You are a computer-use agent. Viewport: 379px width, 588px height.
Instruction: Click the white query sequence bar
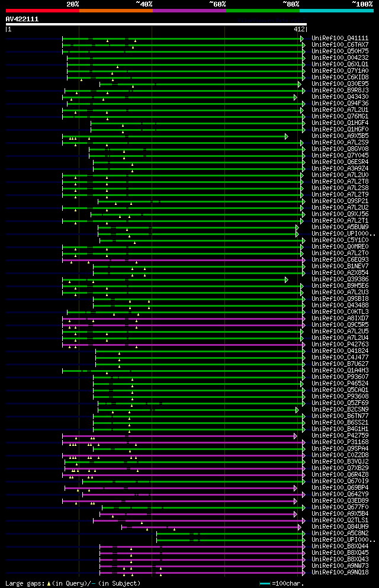[x=156, y=24]
